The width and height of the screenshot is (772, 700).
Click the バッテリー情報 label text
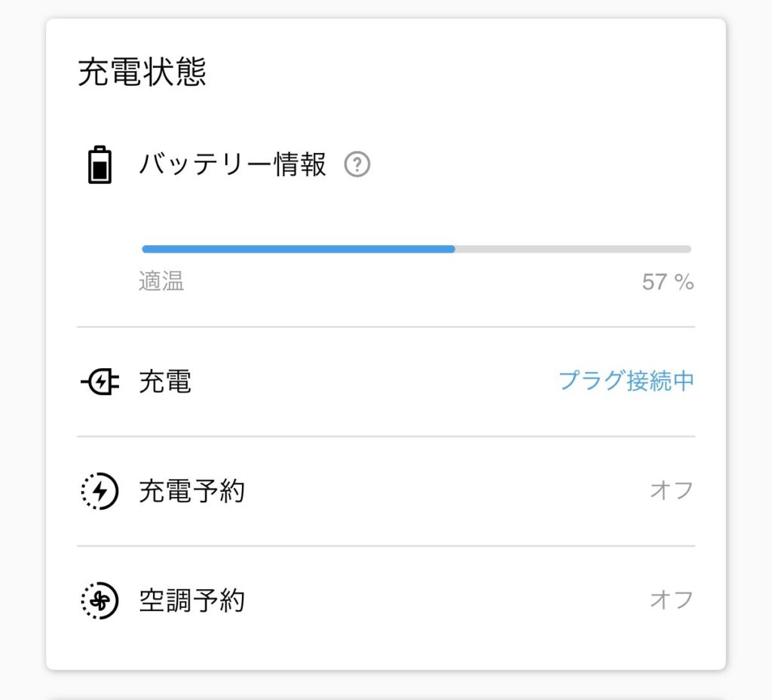coord(232,164)
